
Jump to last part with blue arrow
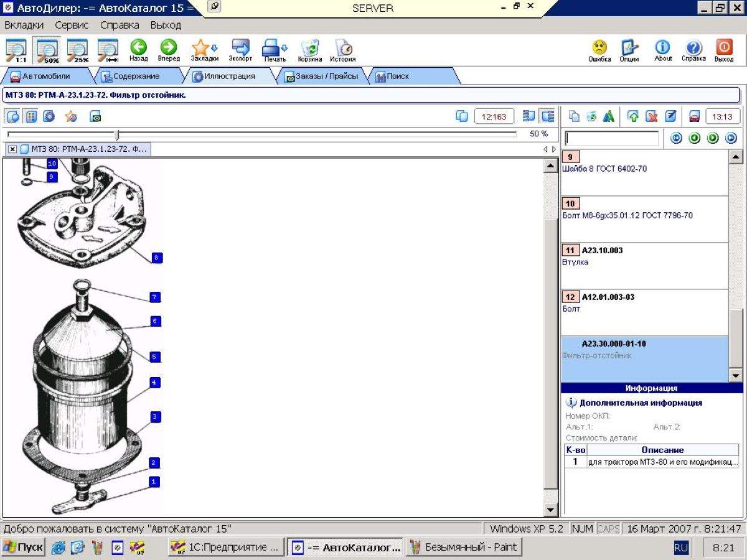point(731,138)
